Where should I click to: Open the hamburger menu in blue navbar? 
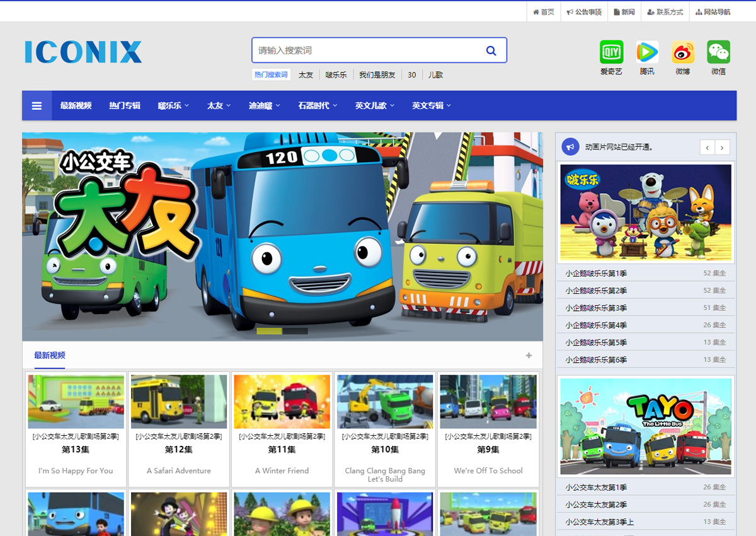coord(37,105)
